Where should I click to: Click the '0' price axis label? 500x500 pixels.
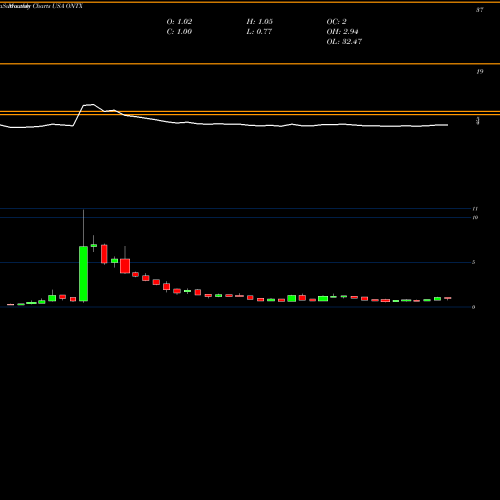click(x=473, y=307)
